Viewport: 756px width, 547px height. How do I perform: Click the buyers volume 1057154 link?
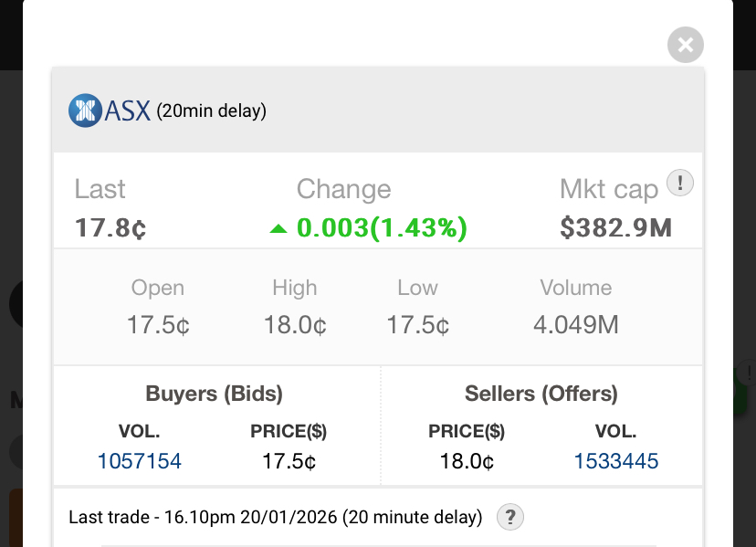(x=140, y=461)
